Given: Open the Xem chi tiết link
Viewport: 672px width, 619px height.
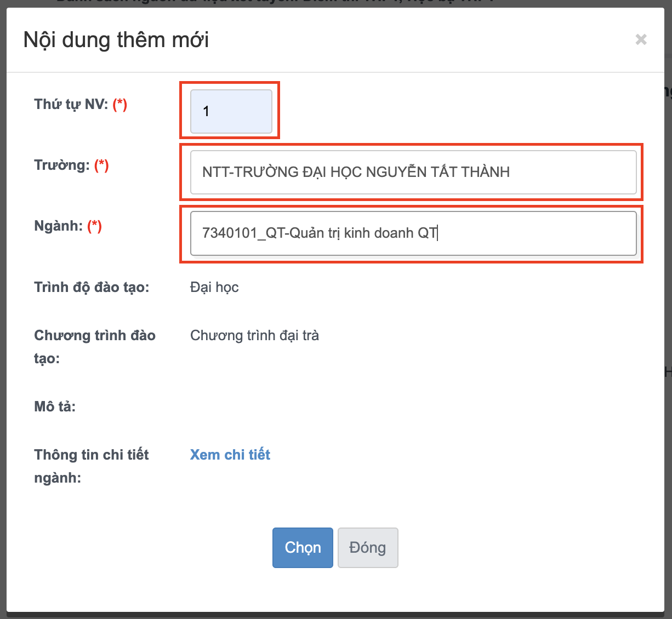Looking at the screenshot, I should tap(230, 455).
